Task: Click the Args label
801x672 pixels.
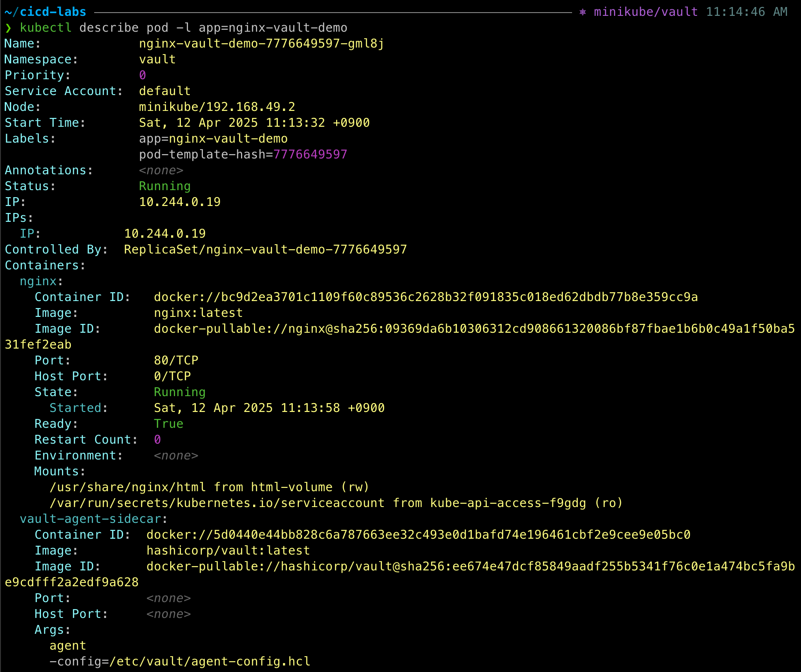Action: pyautogui.click(x=53, y=630)
